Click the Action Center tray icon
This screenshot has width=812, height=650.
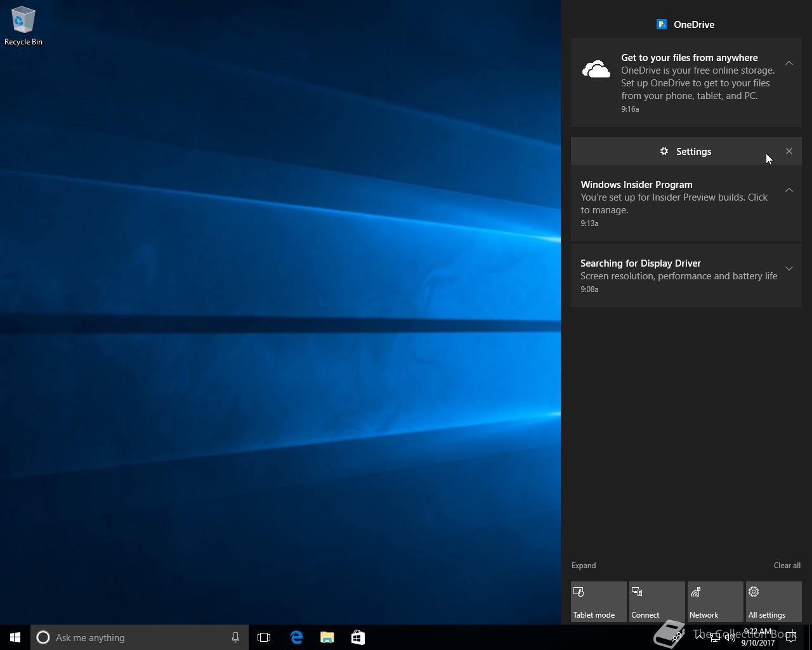(x=791, y=637)
